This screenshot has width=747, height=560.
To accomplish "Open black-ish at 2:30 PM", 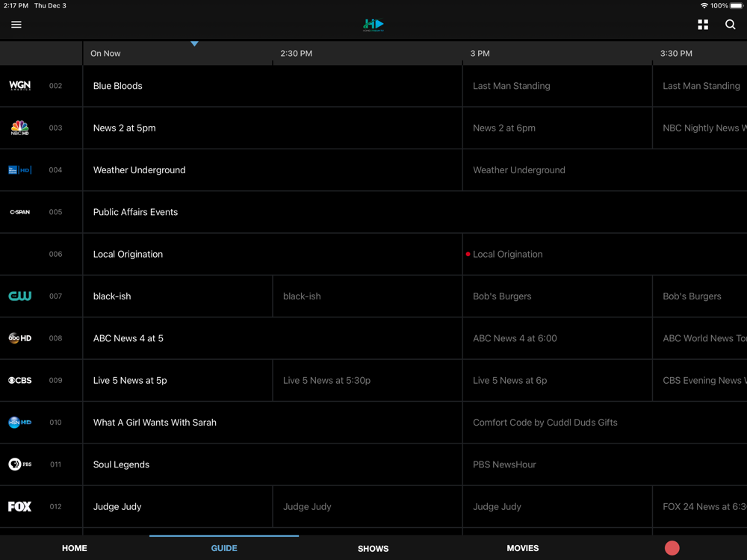I will tap(368, 296).
